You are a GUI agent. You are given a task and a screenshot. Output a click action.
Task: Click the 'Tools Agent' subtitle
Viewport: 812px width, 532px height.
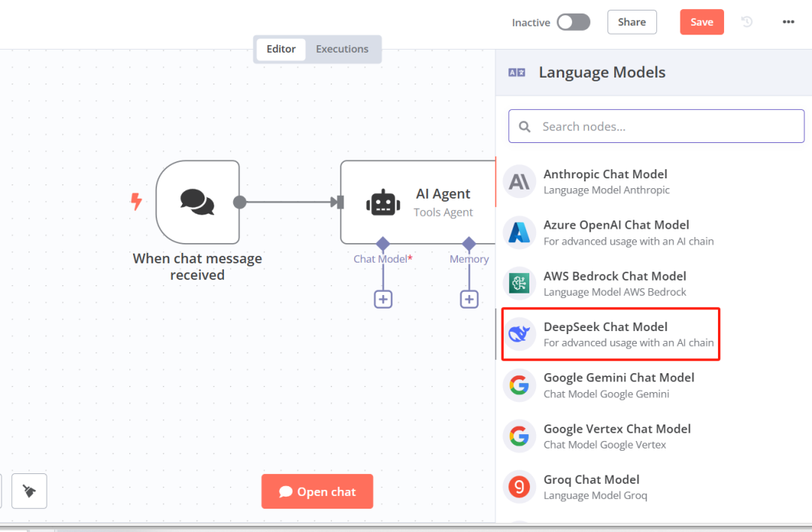click(x=444, y=212)
